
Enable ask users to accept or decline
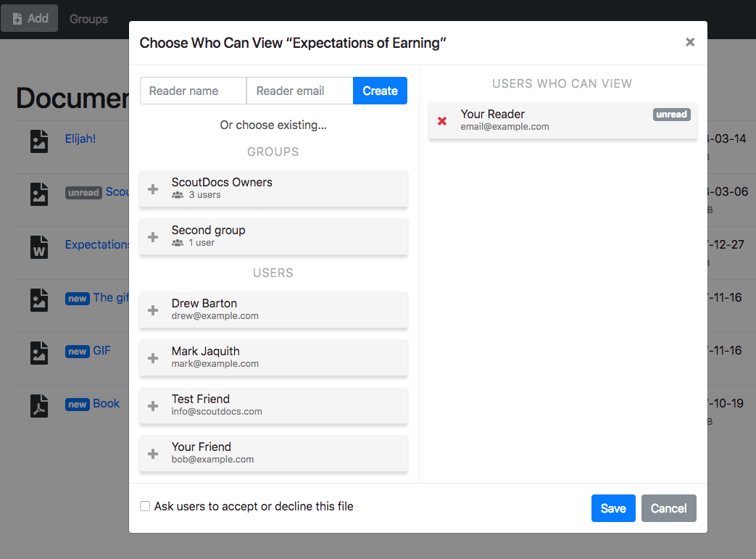[145, 506]
